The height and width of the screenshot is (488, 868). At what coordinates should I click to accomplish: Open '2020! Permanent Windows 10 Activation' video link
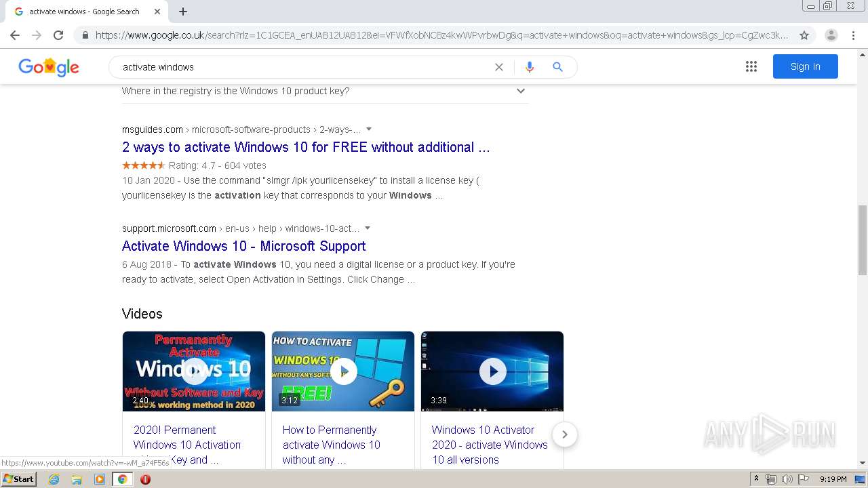tap(187, 445)
